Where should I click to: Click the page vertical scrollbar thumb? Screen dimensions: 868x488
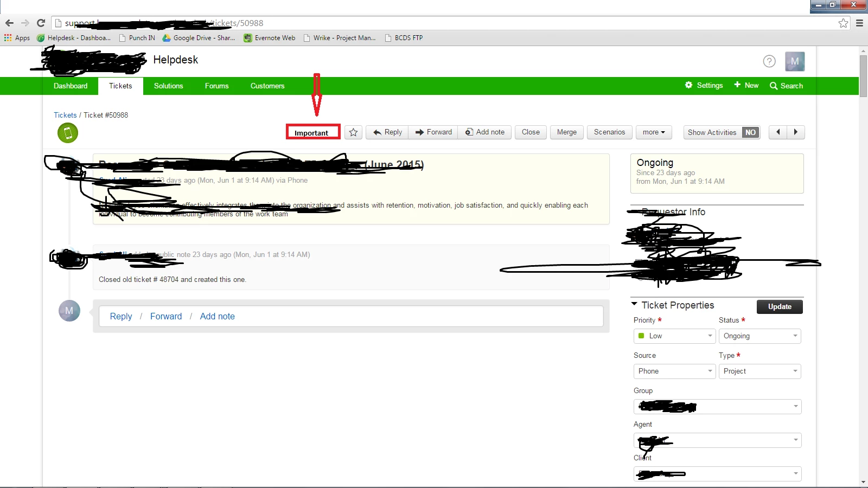click(x=863, y=75)
